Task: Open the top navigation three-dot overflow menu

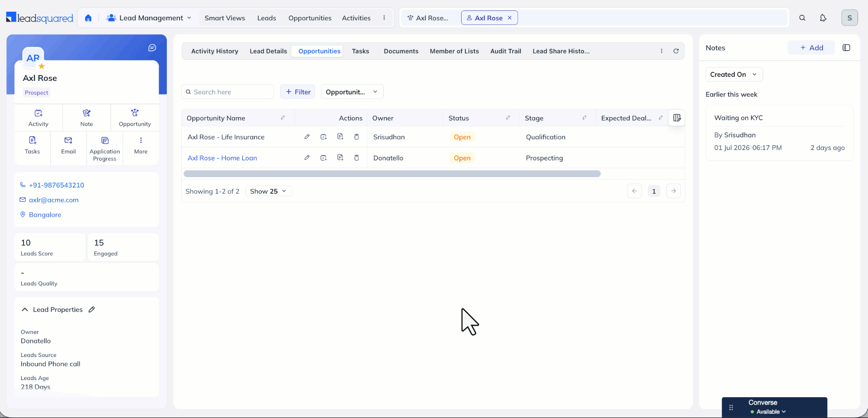Action: tap(384, 18)
